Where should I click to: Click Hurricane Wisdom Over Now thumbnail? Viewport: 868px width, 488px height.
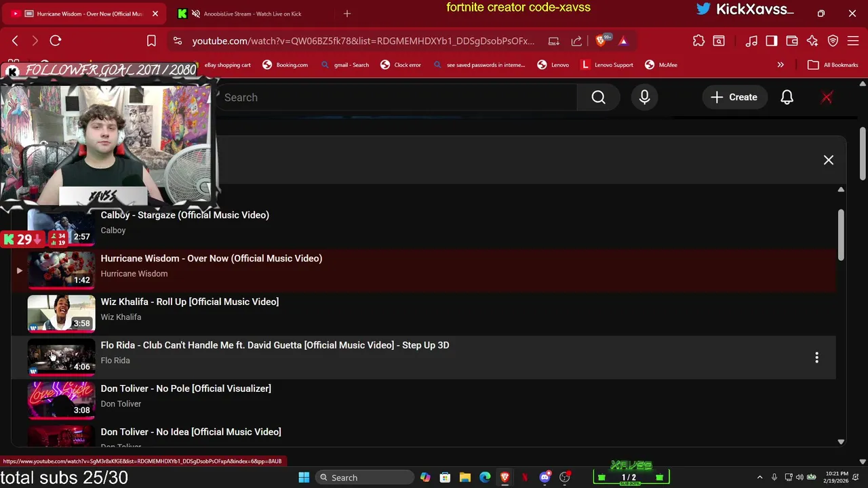pyautogui.click(x=61, y=270)
